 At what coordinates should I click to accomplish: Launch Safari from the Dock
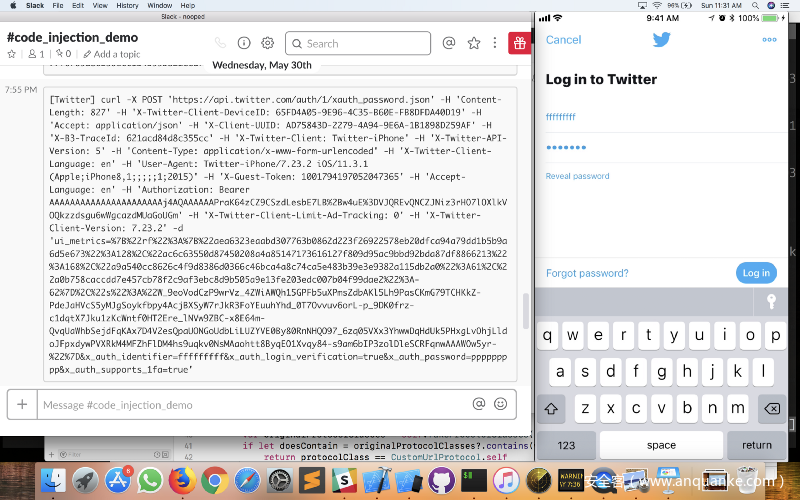(x=247, y=481)
